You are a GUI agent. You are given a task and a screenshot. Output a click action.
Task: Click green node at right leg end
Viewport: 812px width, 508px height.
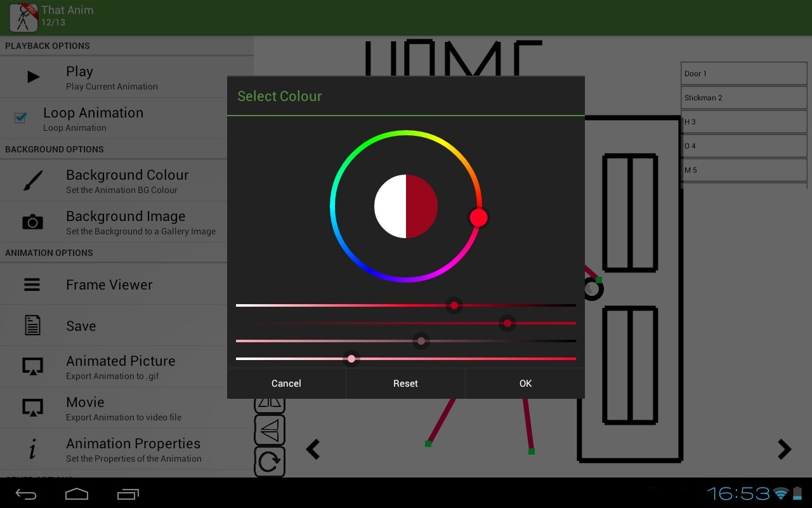click(532, 451)
